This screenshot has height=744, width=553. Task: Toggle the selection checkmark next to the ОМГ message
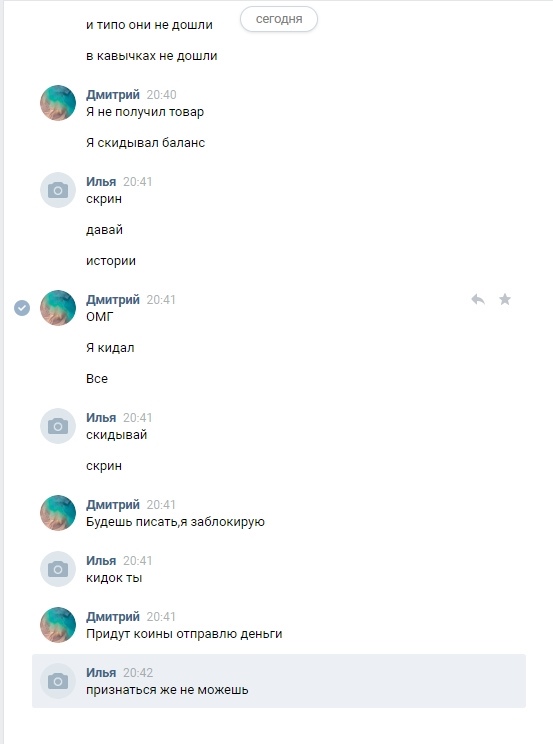coord(22,308)
